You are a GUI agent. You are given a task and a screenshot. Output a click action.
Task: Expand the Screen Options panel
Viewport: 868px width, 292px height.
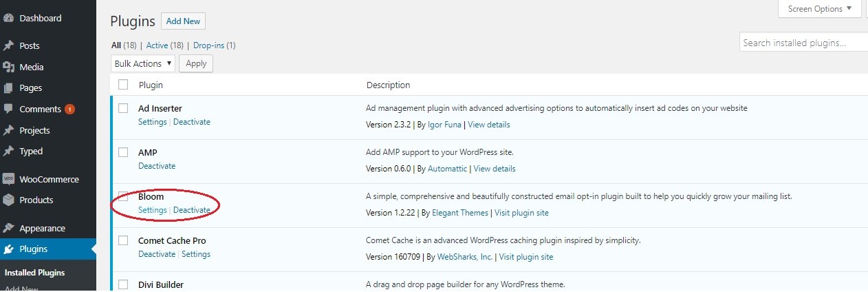coord(819,9)
